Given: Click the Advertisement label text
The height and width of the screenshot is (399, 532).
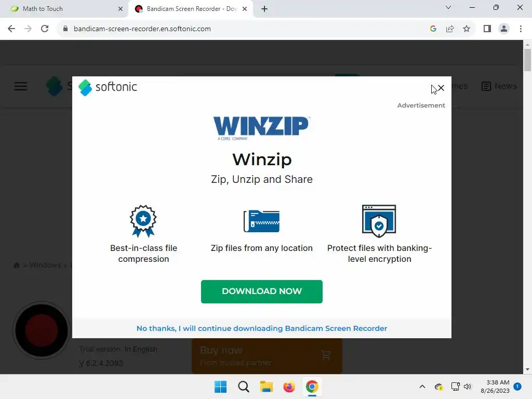Looking at the screenshot, I should point(421,105).
